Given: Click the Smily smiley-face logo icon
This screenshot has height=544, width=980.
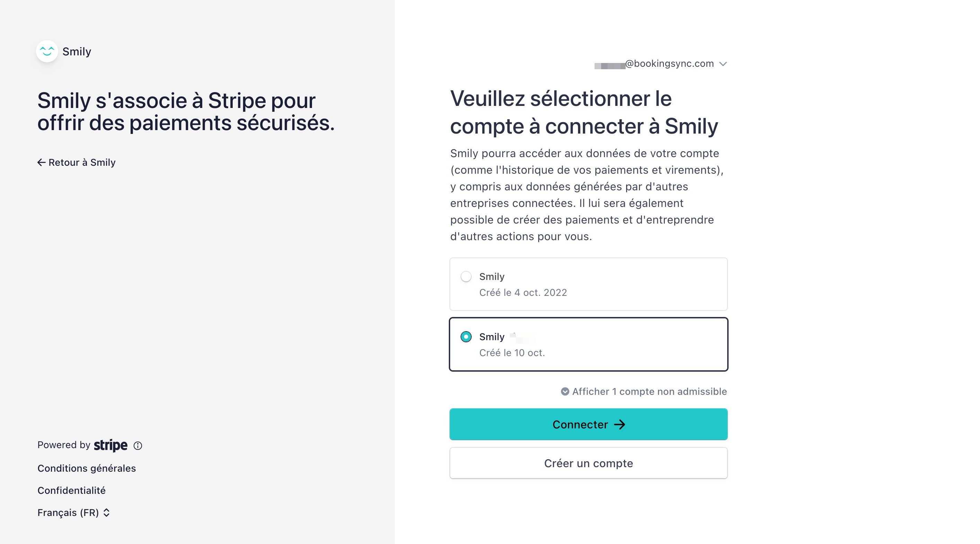Looking at the screenshot, I should point(47,51).
